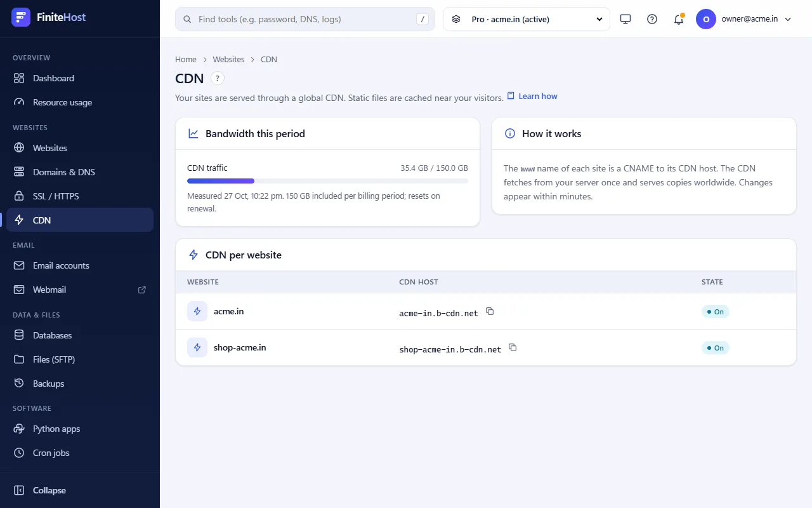Open Files (SFTP) in the sidebar
This screenshot has width=812, height=508.
[x=80, y=359]
